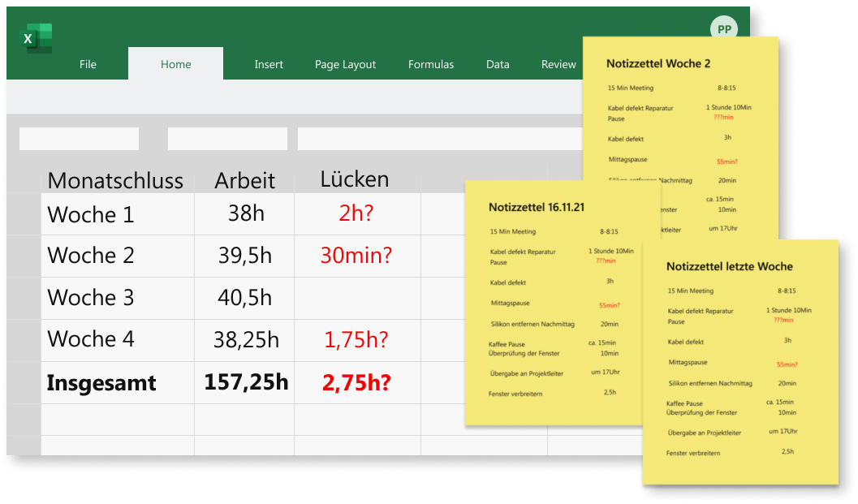This screenshot has width=858, height=504.
Task: Click Kabel defekt Reparatur in the 16.11.21 note
Action: [523, 252]
